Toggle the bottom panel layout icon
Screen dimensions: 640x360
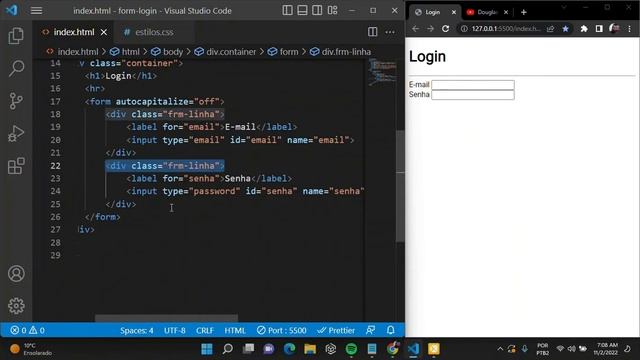coord(302,10)
